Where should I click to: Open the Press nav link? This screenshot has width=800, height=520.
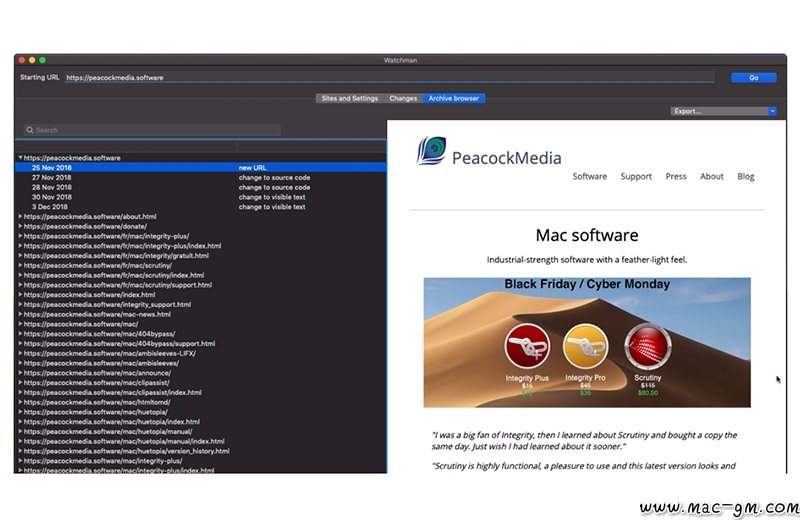676,177
